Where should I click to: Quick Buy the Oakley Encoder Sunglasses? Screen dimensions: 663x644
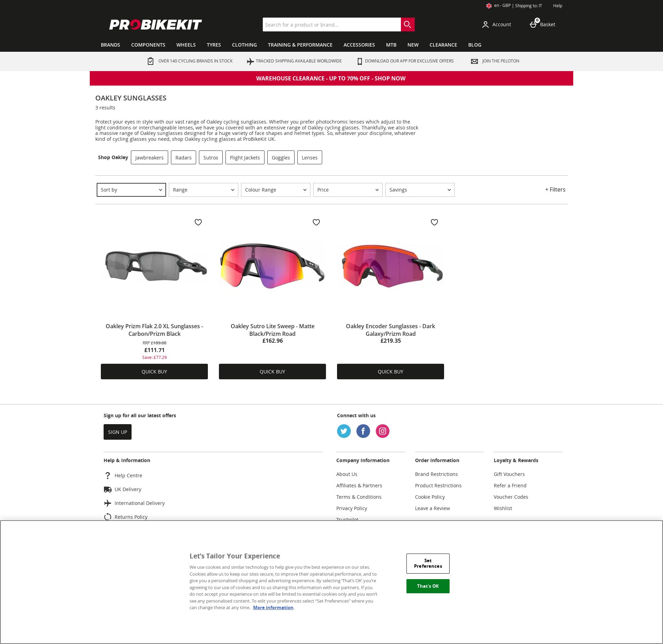(391, 372)
